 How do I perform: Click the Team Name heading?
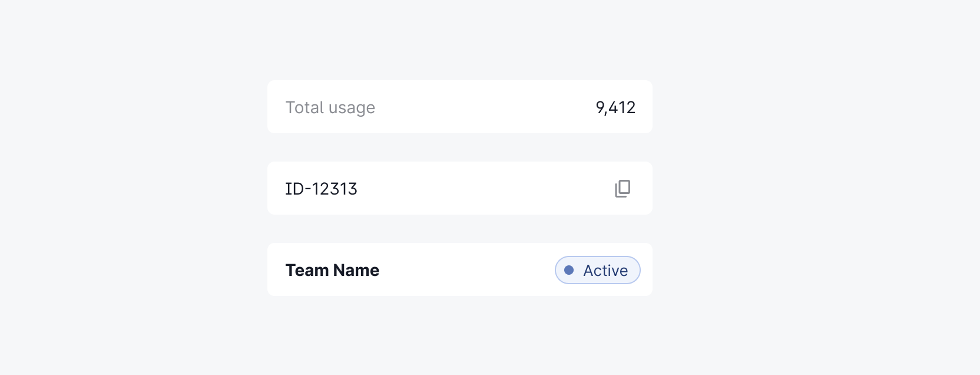pyautogui.click(x=332, y=270)
